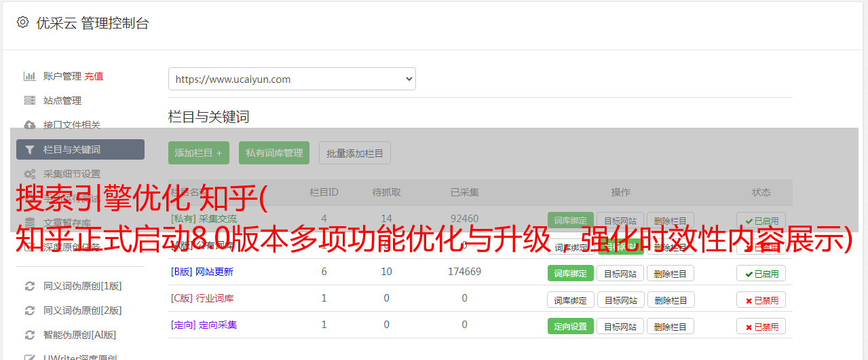Click 删除栏目 for 网站更新 row

pyautogui.click(x=671, y=273)
